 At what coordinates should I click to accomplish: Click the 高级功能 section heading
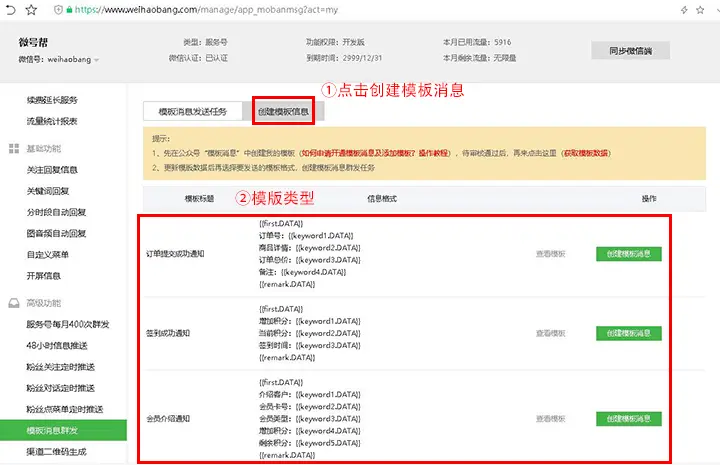[44, 303]
